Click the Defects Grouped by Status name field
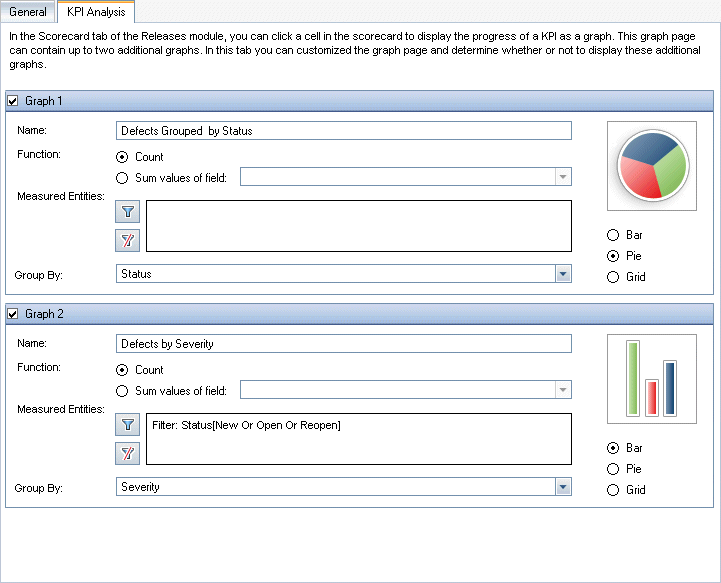 (x=343, y=131)
